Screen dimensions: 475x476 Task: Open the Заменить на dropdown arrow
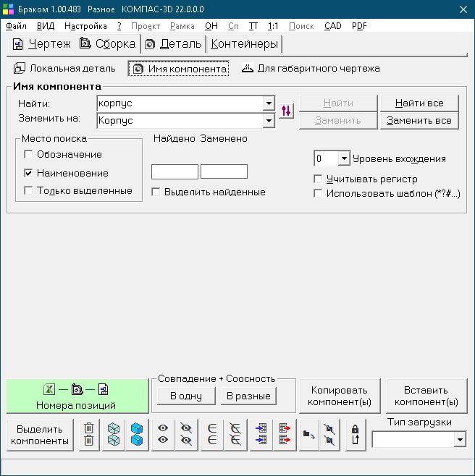click(x=269, y=121)
